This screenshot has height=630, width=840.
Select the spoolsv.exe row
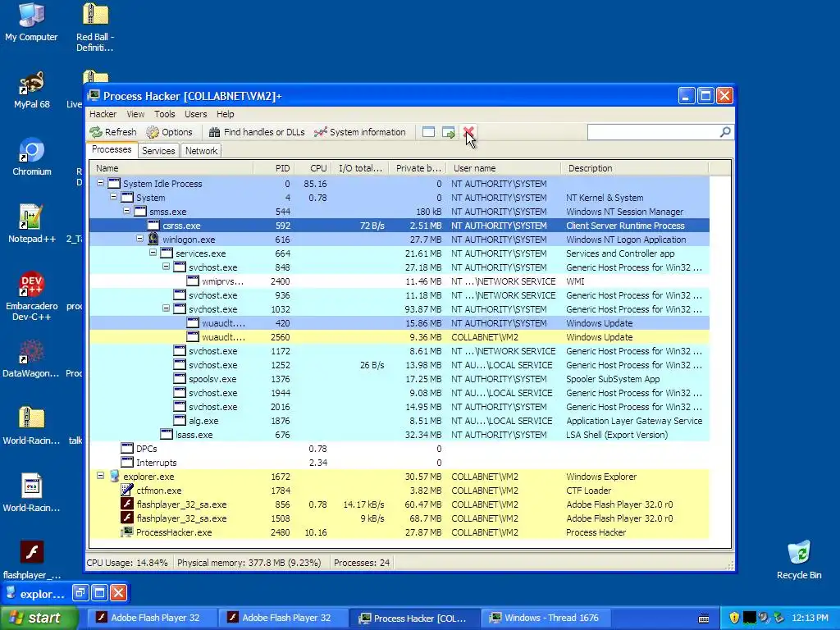click(x=399, y=379)
